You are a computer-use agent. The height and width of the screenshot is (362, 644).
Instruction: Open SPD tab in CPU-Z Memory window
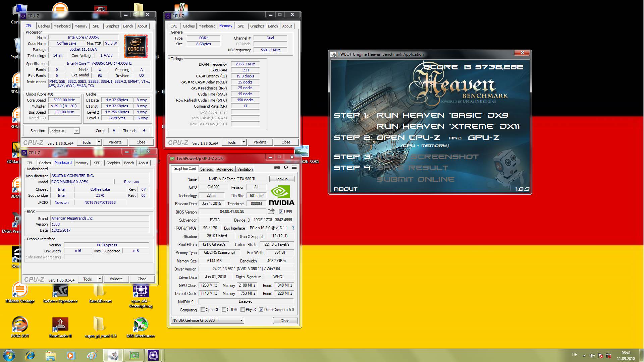(x=241, y=26)
